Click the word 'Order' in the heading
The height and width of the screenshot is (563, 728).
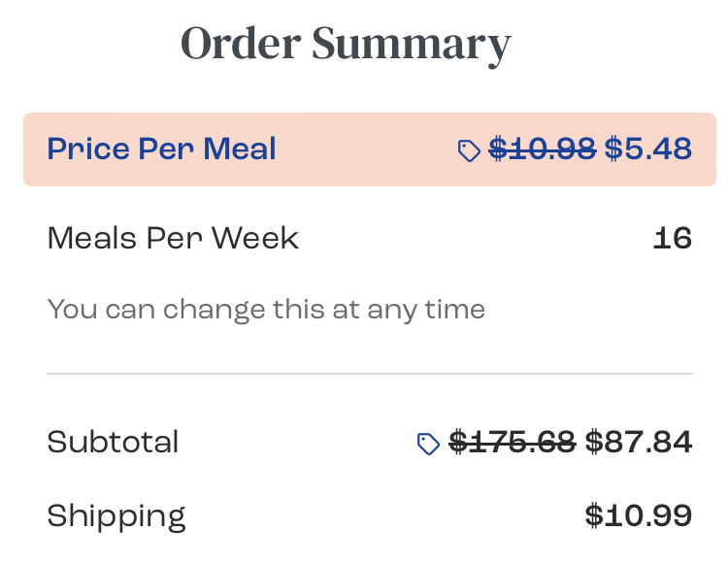239,44
